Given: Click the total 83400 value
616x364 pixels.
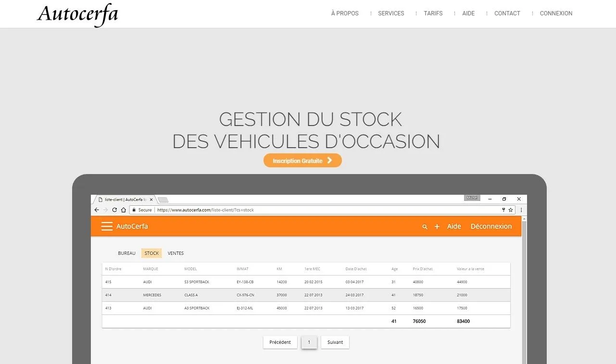Looking at the screenshot, I should (463, 321).
